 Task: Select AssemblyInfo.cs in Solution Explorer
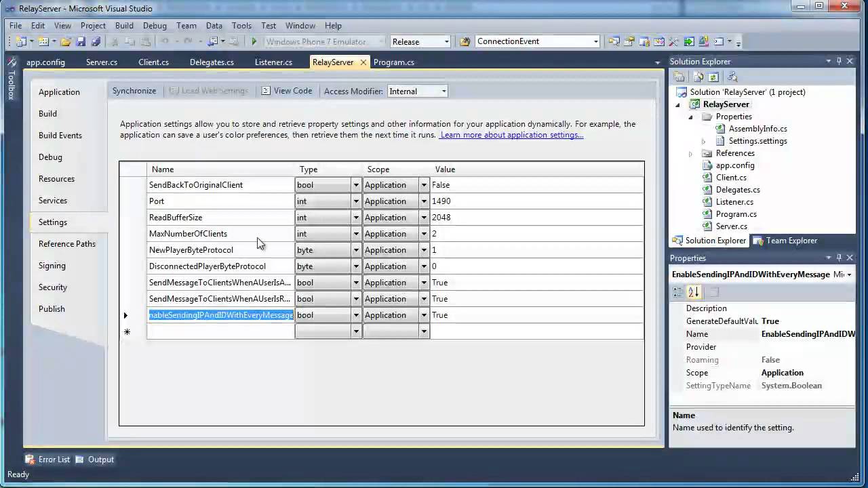[758, 129]
